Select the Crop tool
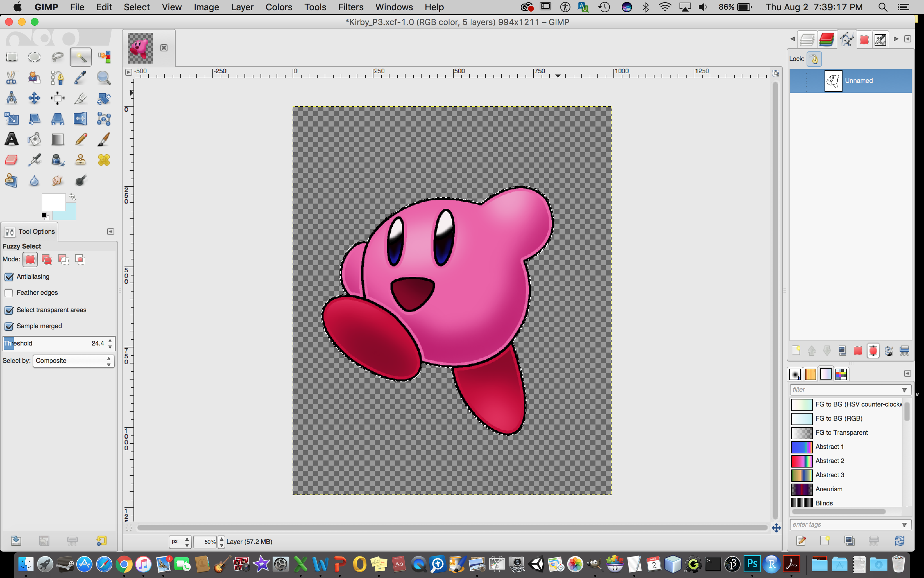 tap(81, 98)
